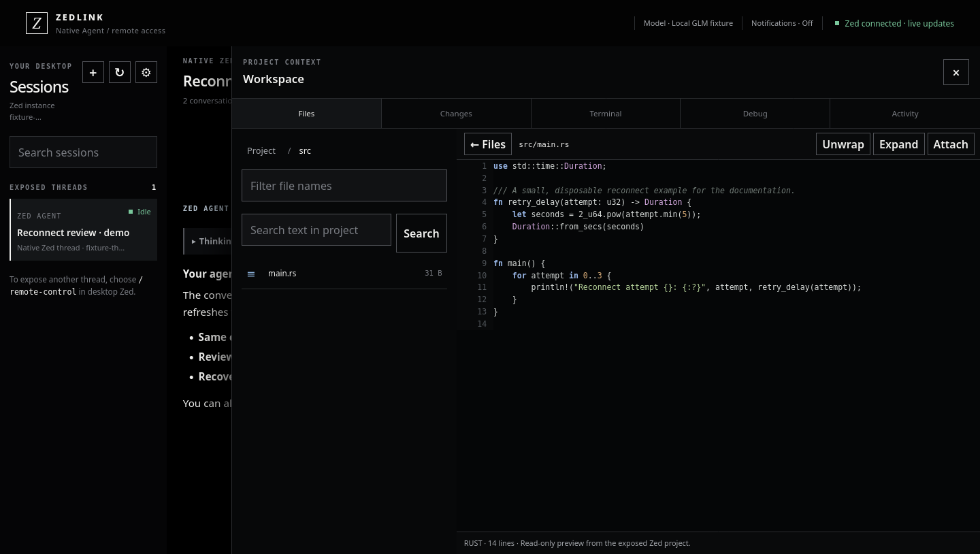Click the fn retry_delay code line

click(x=592, y=202)
